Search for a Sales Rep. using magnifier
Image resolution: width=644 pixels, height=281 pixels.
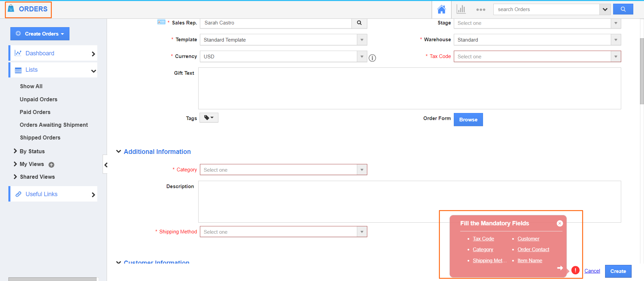click(359, 23)
